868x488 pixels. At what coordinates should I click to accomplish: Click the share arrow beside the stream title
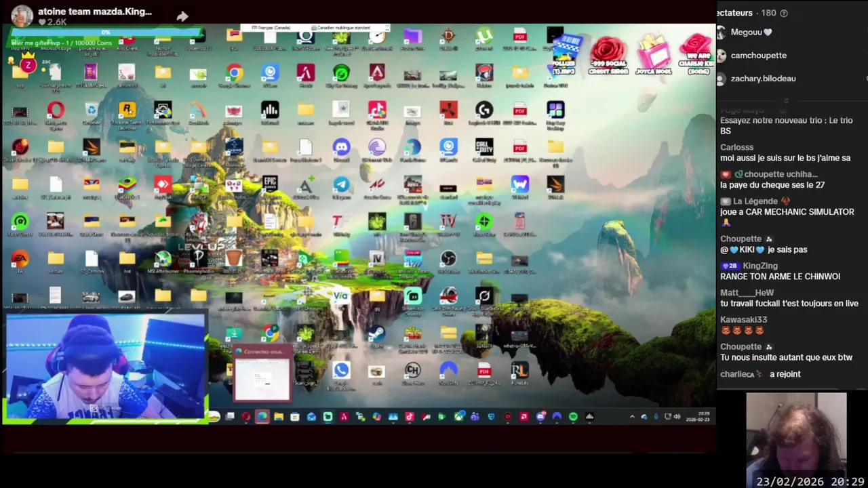click(x=182, y=16)
